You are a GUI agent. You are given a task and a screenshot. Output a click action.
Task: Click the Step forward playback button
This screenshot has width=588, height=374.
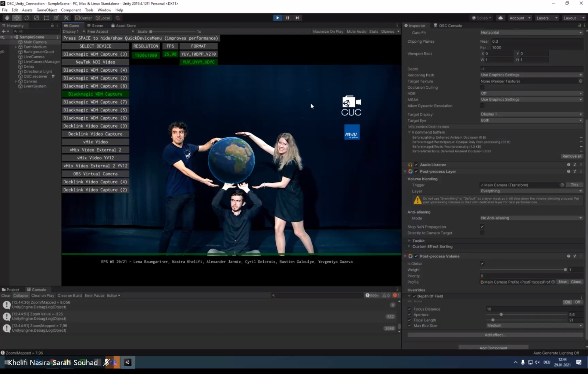click(297, 18)
